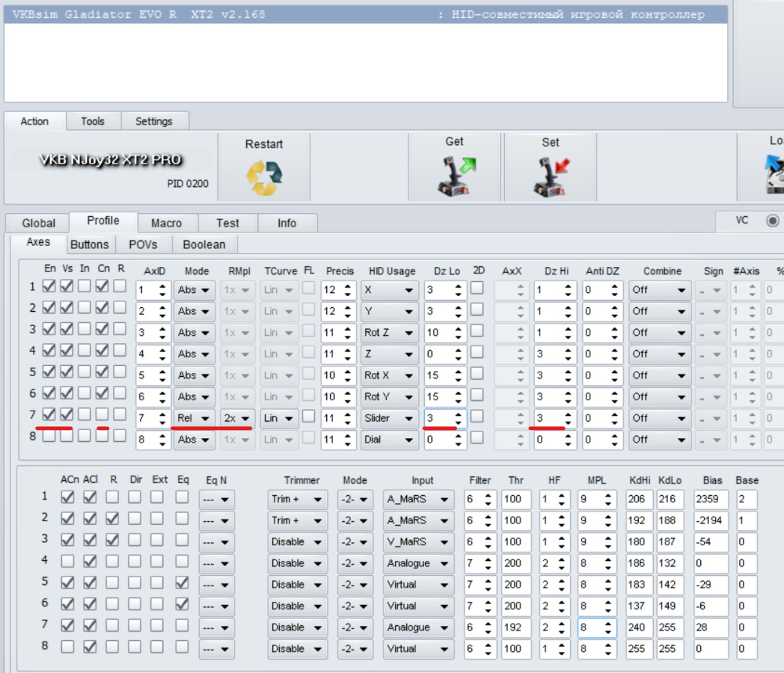Check the Cn checkbox for axis 7
This screenshot has width=784, height=673.
click(102, 415)
